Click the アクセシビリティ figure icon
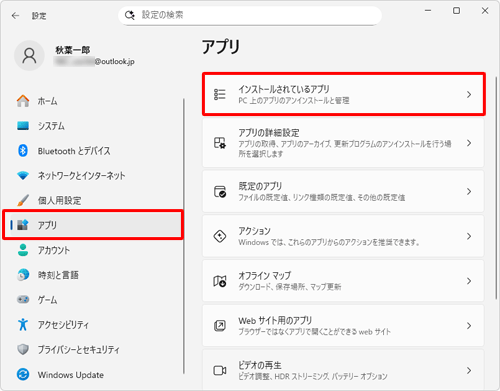This screenshot has height=391, width=500. point(23,324)
